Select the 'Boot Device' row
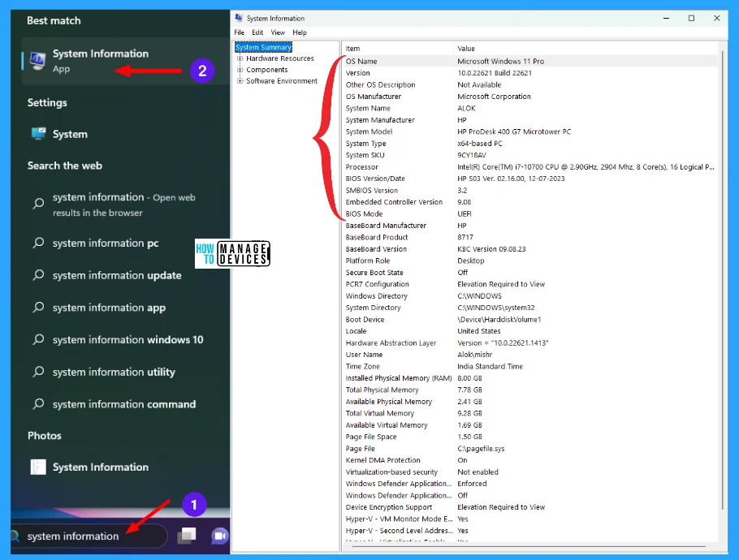Viewport: 739px width, 560px height. [530, 319]
